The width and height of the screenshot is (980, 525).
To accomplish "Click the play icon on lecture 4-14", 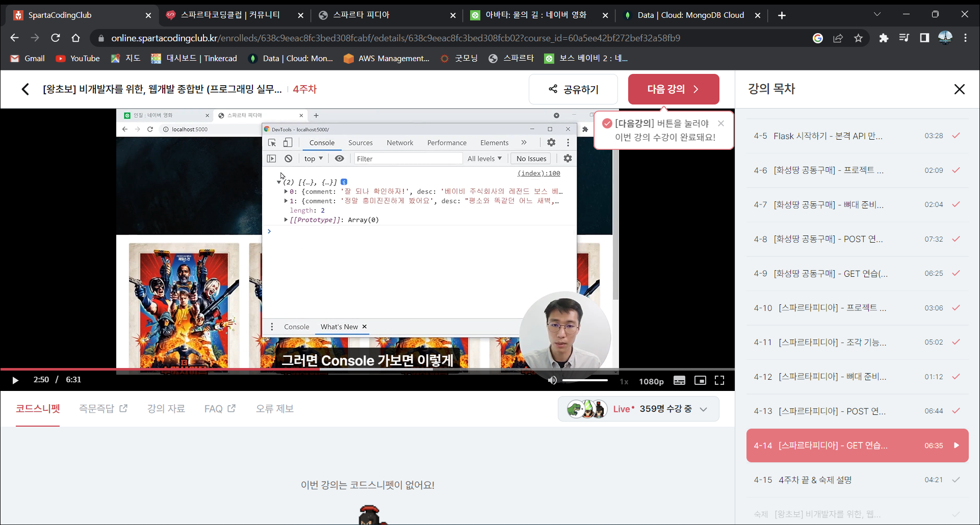I will [x=957, y=445].
